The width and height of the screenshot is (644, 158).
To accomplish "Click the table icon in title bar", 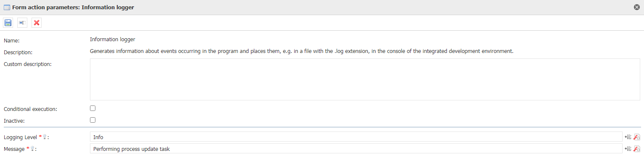I will 7,8.
